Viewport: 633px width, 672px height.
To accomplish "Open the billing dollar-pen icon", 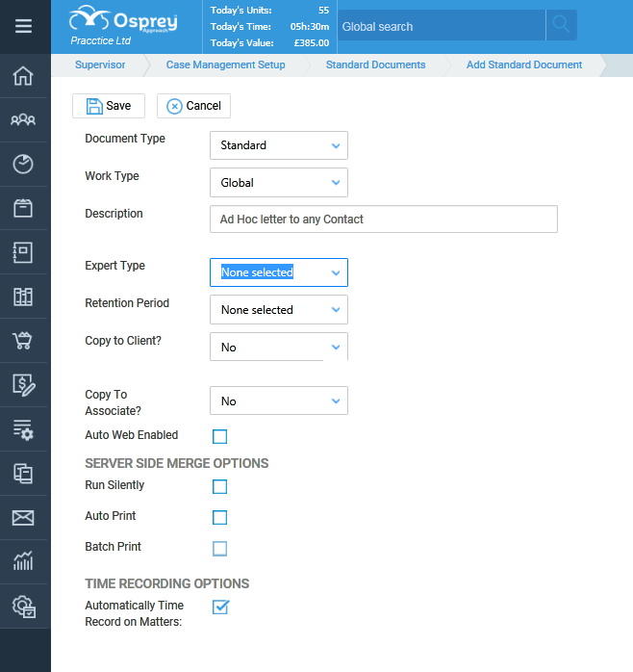I will 24,385.
